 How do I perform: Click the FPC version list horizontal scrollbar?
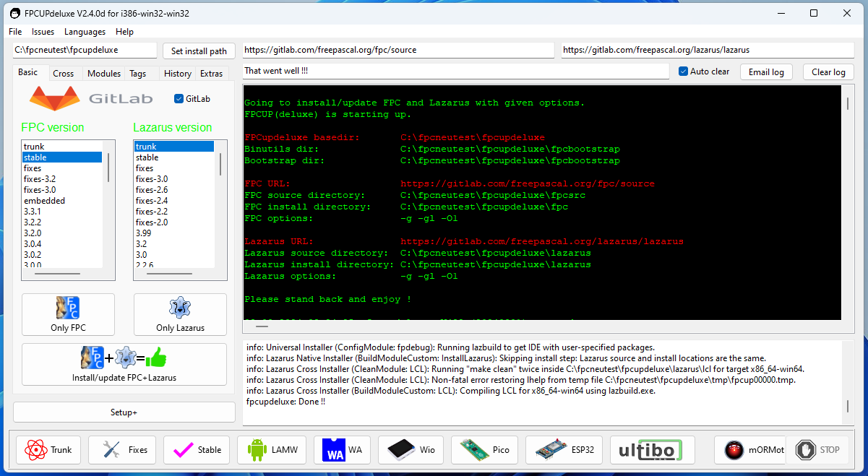click(x=58, y=274)
